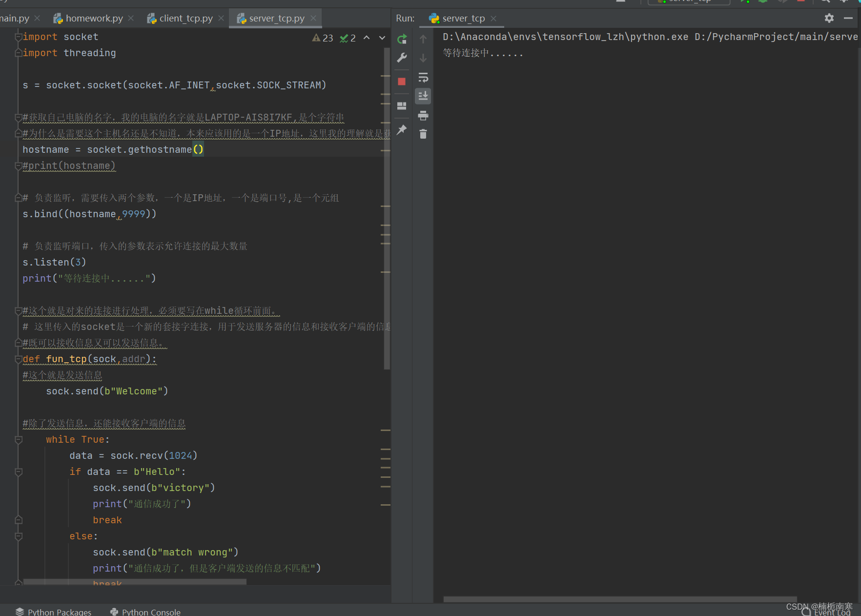This screenshot has width=861, height=616.
Task: Collapse the def fun_tcp function fold
Action: (x=19, y=359)
